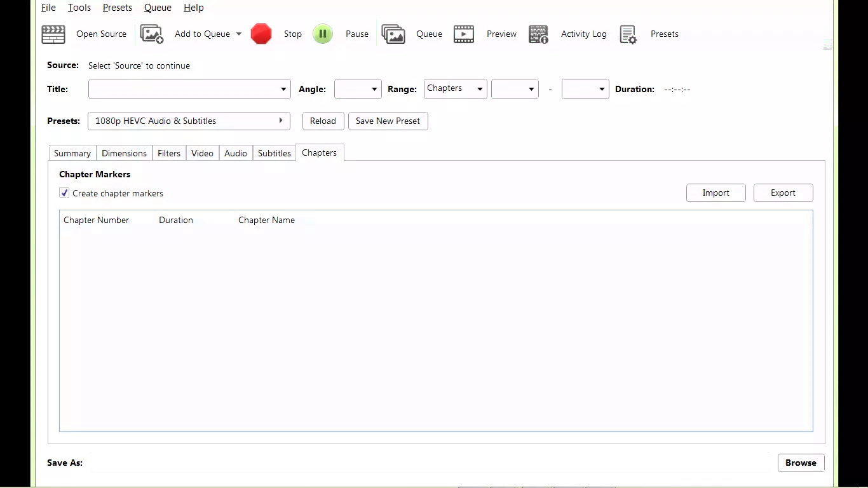This screenshot has width=868, height=488.
Task: Click the Preview toolbar icon
Action: [x=464, y=34]
